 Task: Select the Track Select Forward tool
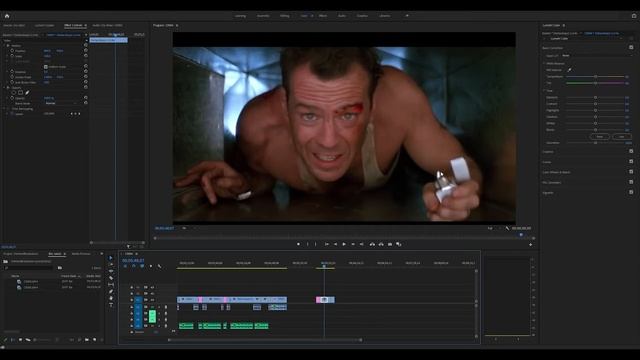[x=111, y=264]
